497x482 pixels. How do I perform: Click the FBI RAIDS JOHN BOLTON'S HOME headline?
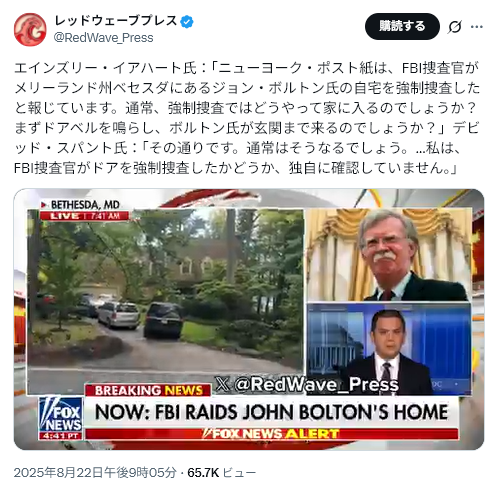point(271,412)
